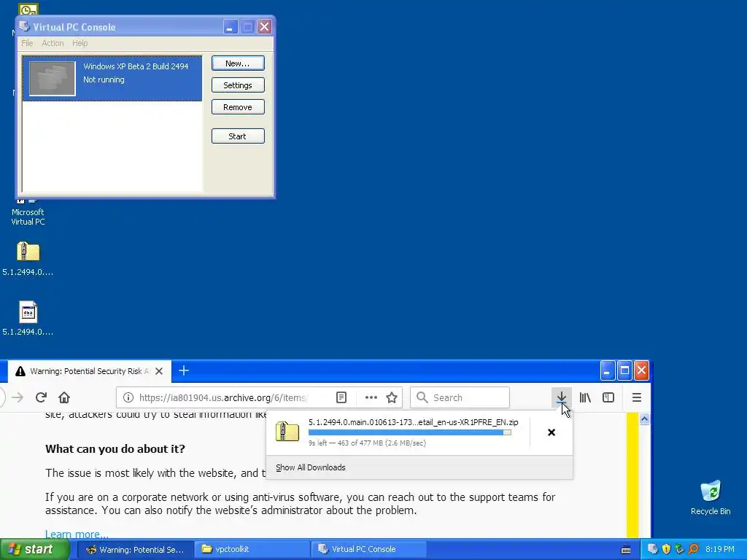This screenshot has height=560, width=747.
Task: Open page actions three-dot menu
Action: (x=371, y=397)
